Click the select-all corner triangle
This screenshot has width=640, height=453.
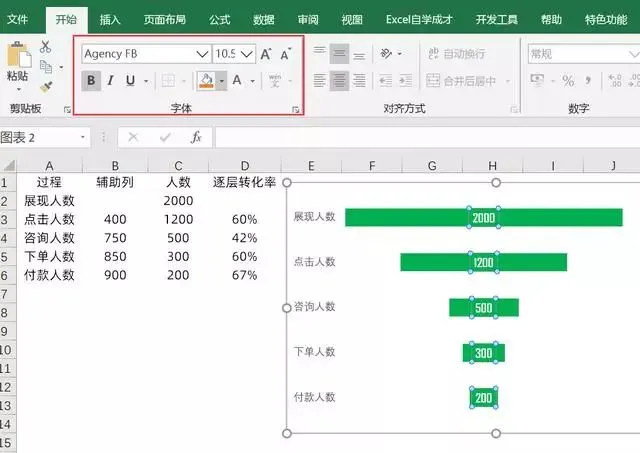9,165
